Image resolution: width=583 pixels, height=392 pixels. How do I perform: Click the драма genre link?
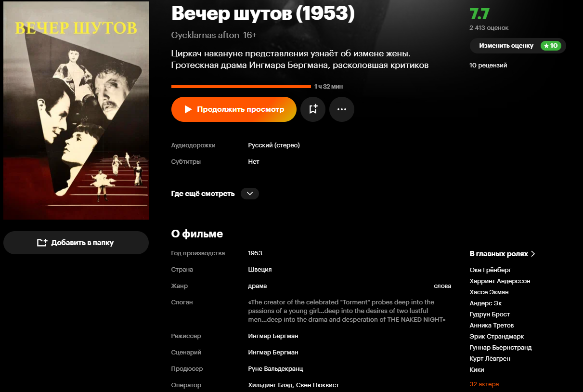(258, 286)
